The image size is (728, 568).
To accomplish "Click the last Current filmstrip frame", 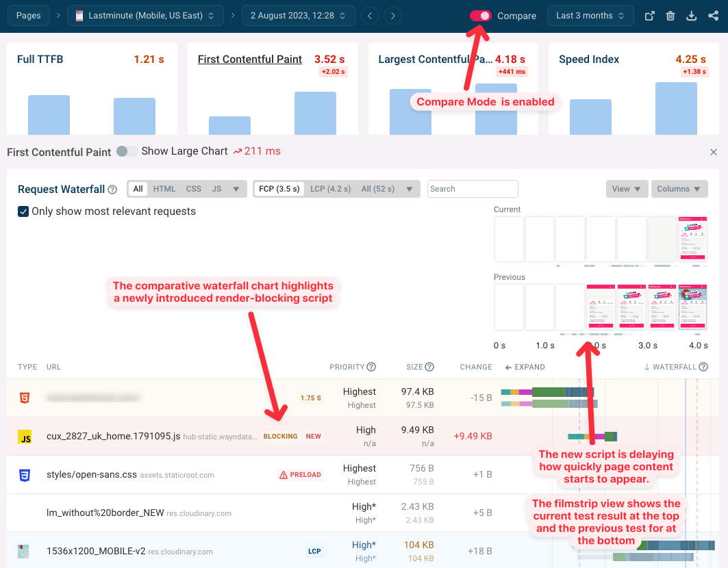I will 692,239.
